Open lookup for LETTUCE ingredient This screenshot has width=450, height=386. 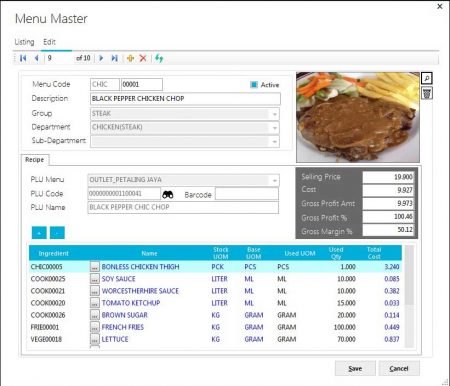(x=95, y=339)
